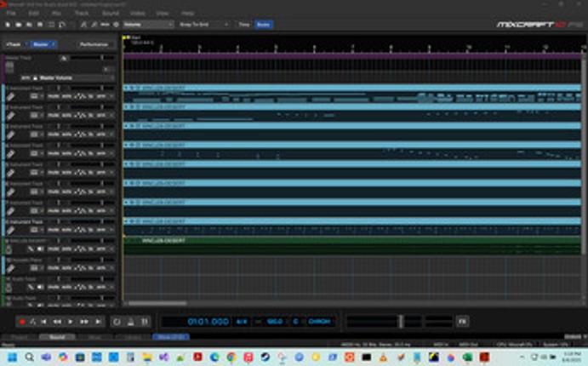Click the keyboard instrument icon on first Instrument Track
This screenshot has height=366, width=588.
click(x=10, y=97)
